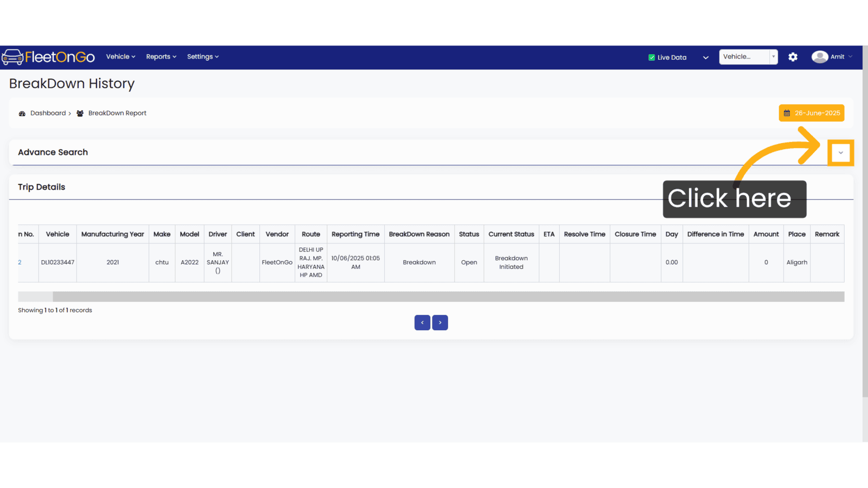The image size is (868, 488).
Task: Sort by Vehicle column header
Action: 58,234
